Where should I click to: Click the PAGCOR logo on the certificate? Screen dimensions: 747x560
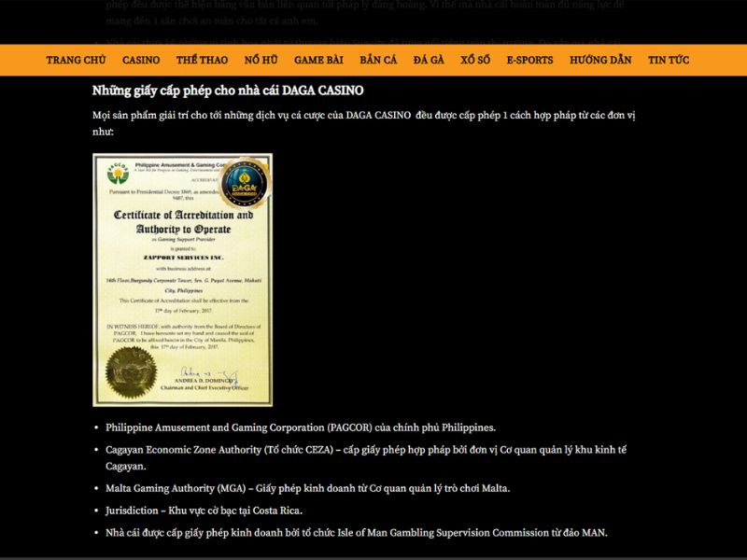pos(118,174)
